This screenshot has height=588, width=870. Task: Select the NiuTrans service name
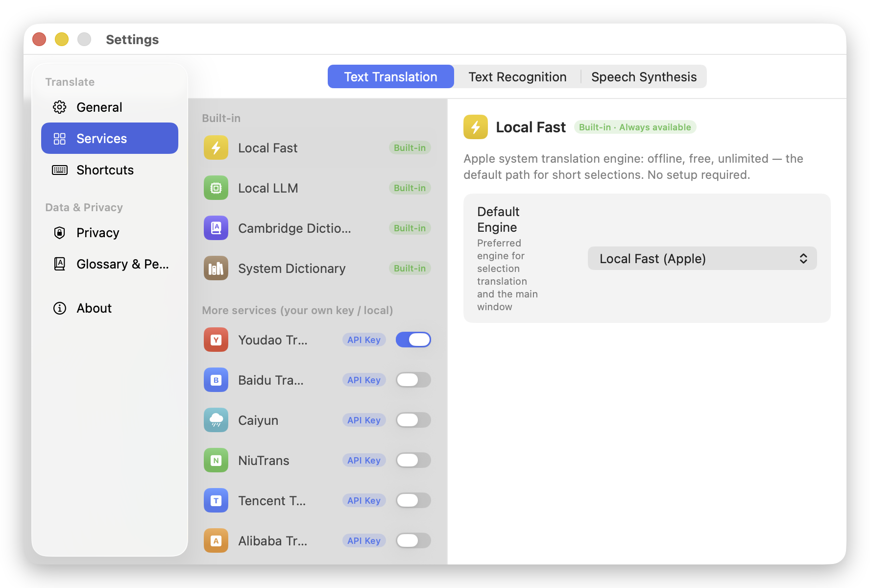[x=264, y=461]
